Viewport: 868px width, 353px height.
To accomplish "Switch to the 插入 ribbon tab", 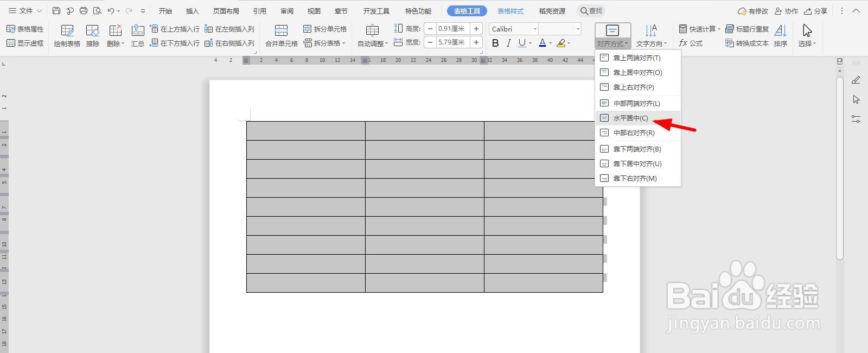I will (x=193, y=11).
